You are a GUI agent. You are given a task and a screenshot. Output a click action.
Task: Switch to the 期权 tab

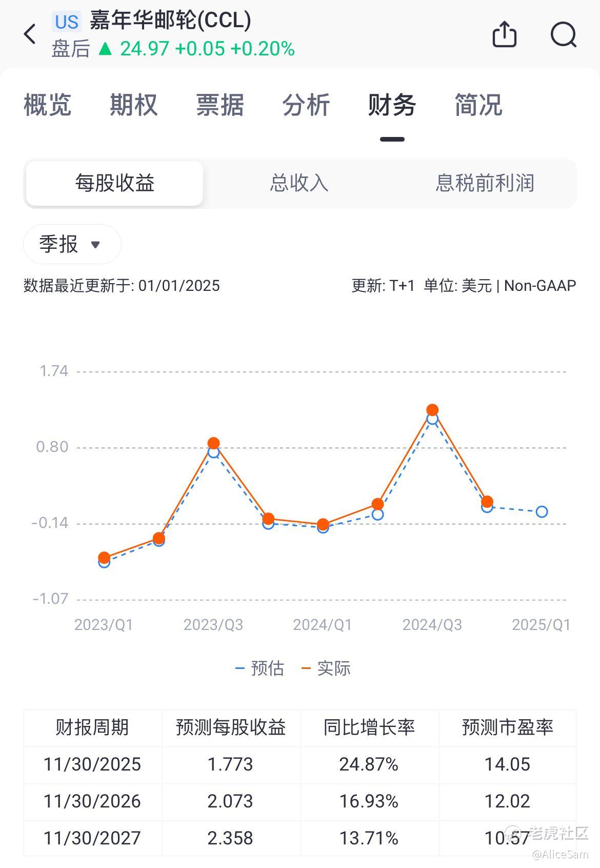pyautogui.click(x=133, y=105)
